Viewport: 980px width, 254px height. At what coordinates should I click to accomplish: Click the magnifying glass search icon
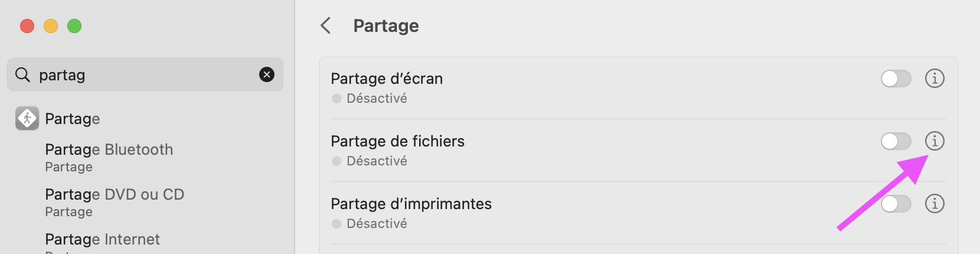pos(22,75)
